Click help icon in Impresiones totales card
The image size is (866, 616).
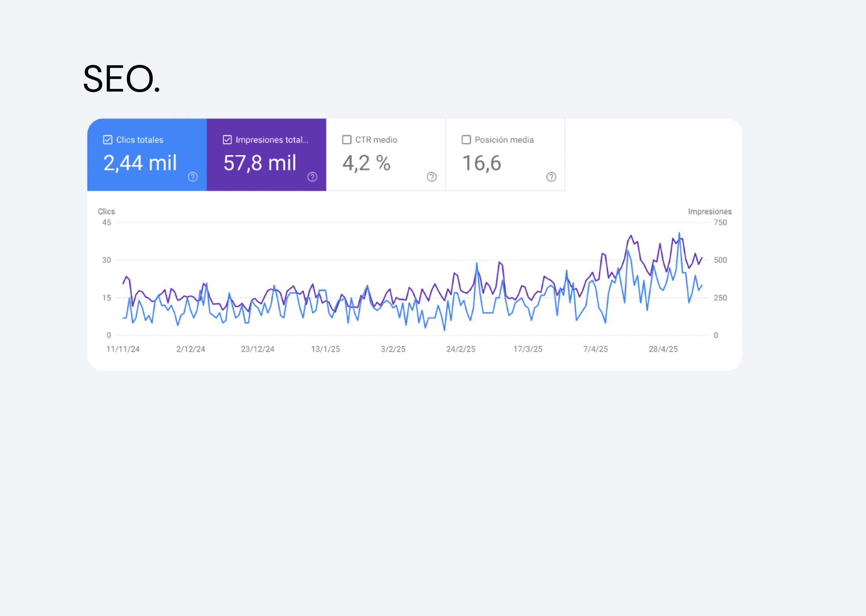point(312,177)
